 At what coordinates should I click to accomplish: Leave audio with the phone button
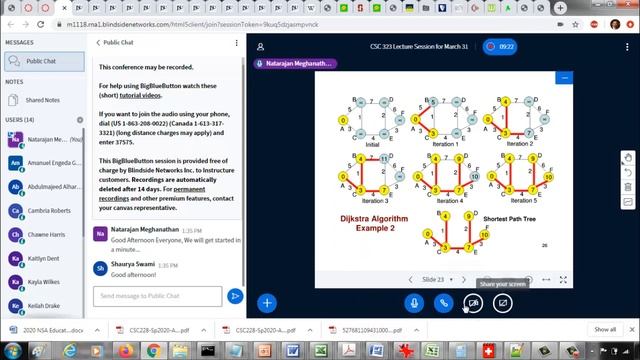444,303
